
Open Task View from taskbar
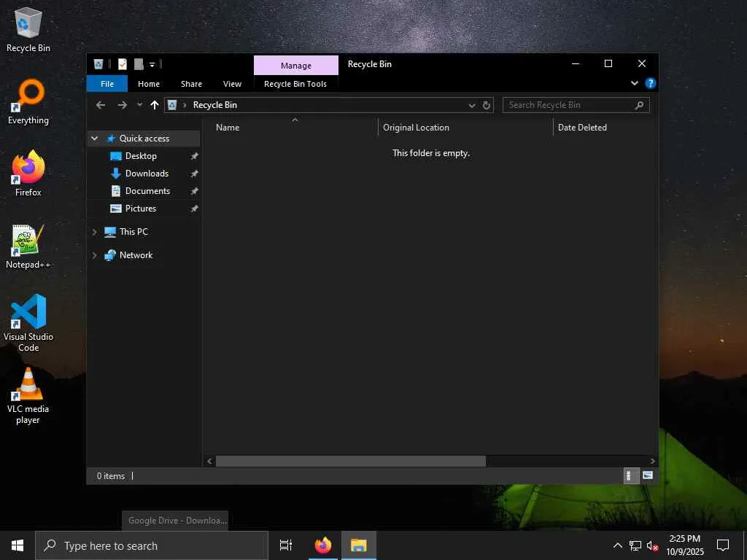coord(286,545)
